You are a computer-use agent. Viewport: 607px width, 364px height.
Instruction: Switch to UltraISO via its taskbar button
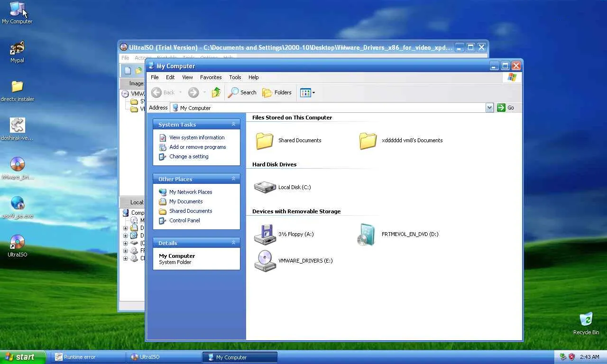click(x=165, y=357)
